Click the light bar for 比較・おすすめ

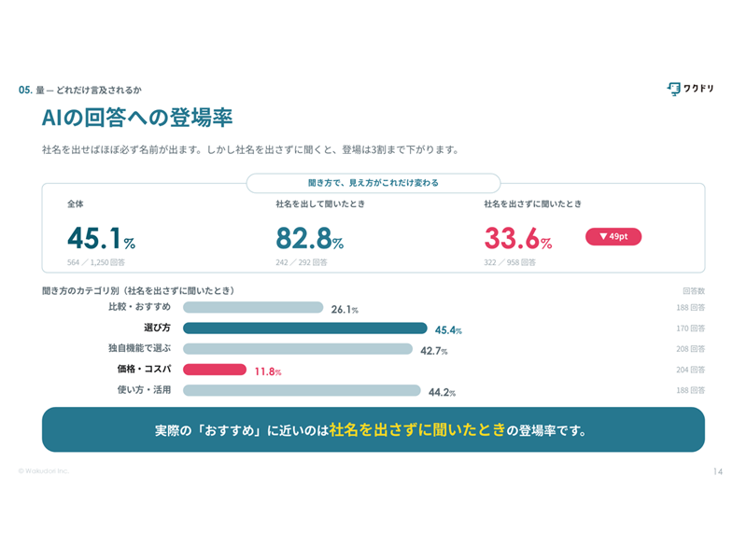click(253, 307)
